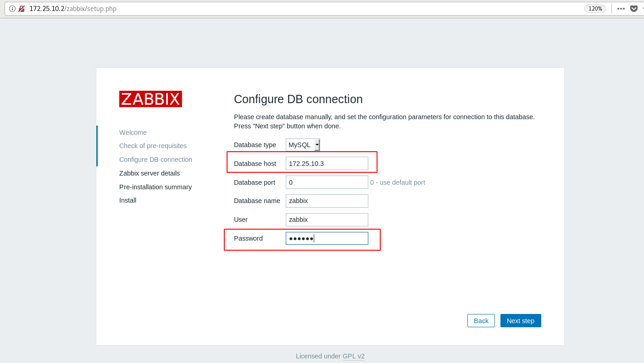Reset the 120% zoom level indicator
This screenshot has width=644, height=363.
(595, 9)
